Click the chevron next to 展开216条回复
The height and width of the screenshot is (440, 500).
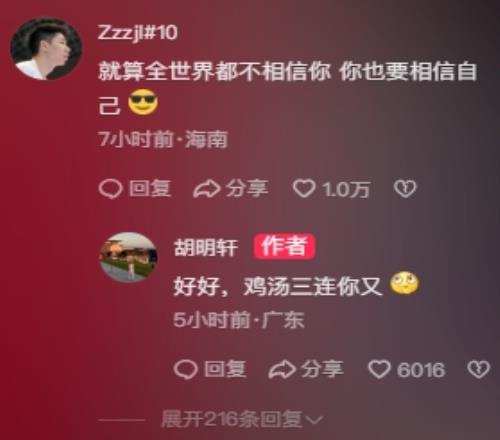(x=314, y=420)
